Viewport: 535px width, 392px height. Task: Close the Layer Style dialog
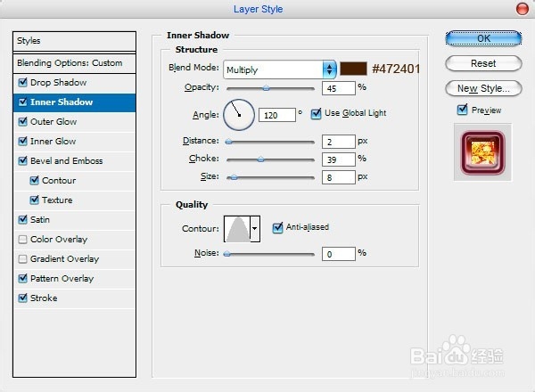click(x=522, y=9)
